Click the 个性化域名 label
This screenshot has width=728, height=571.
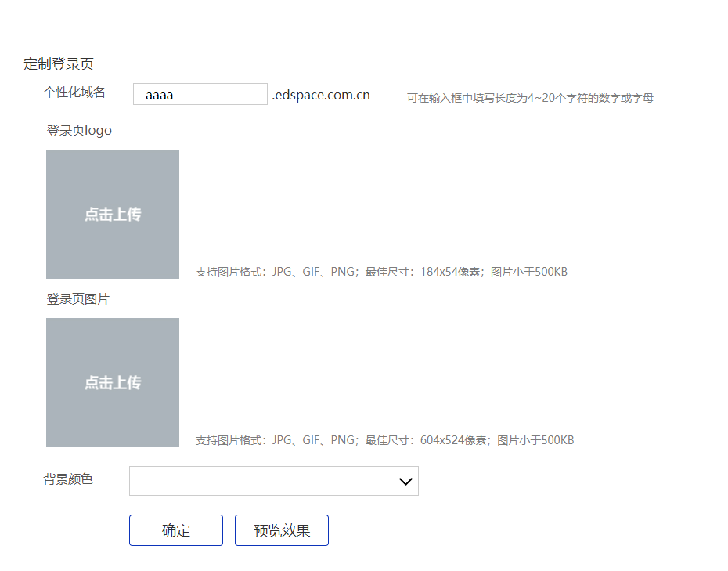(x=74, y=92)
